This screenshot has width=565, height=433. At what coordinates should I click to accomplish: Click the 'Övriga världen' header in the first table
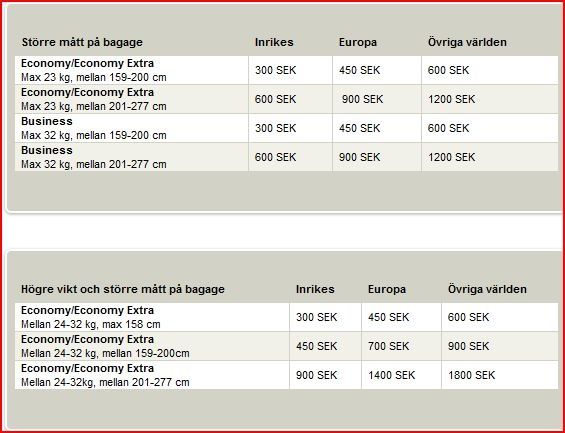tap(467, 42)
